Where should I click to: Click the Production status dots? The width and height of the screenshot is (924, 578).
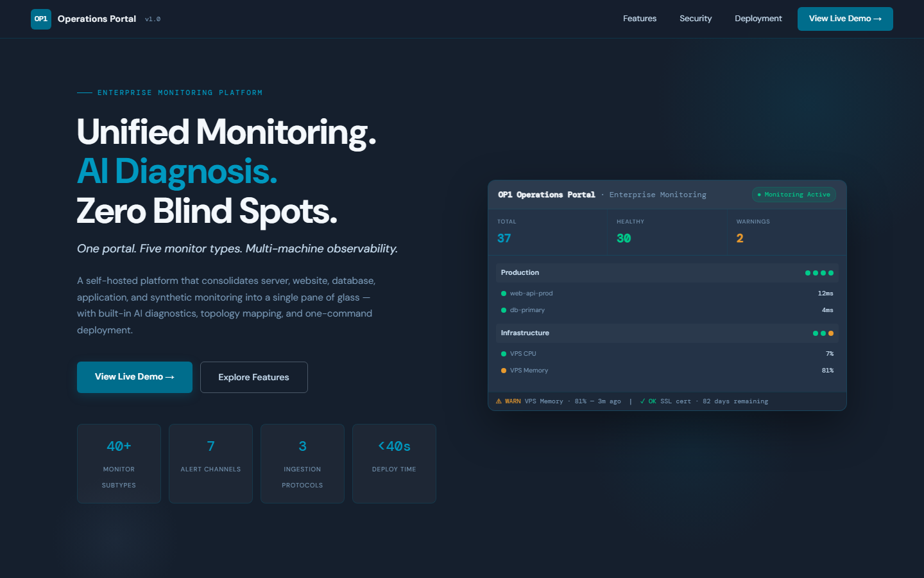click(x=819, y=273)
